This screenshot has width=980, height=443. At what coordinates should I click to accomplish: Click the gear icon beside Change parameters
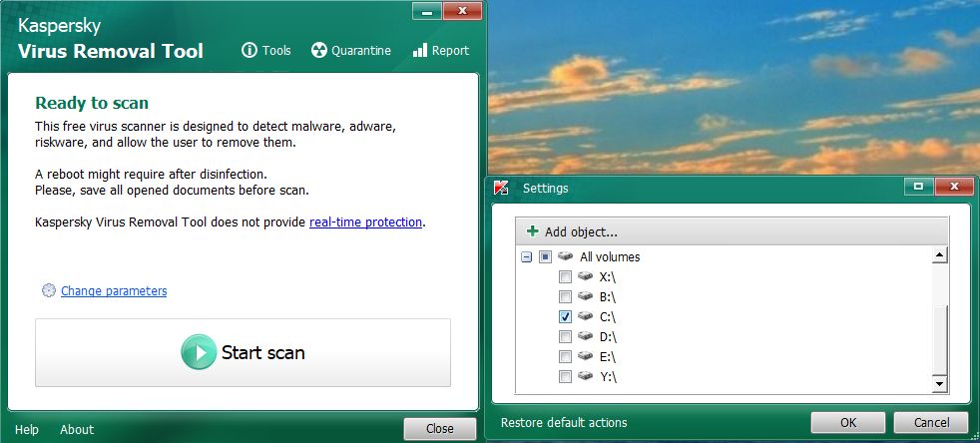[49, 290]
